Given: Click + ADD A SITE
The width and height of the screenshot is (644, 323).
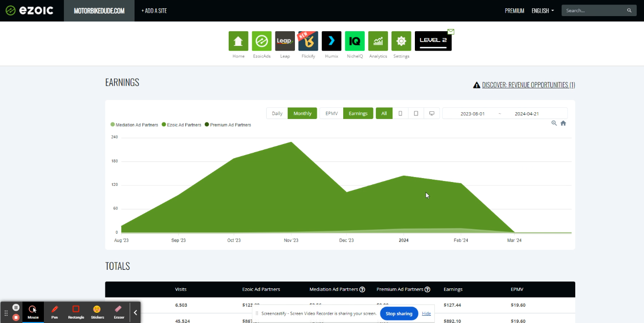Looking at the screenshot, I should click(154, 10).
